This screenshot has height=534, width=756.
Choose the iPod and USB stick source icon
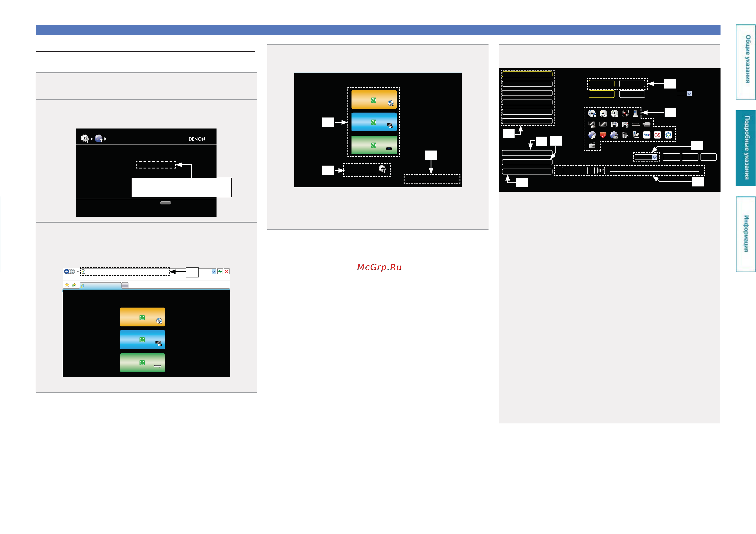[x=636, y=135]
